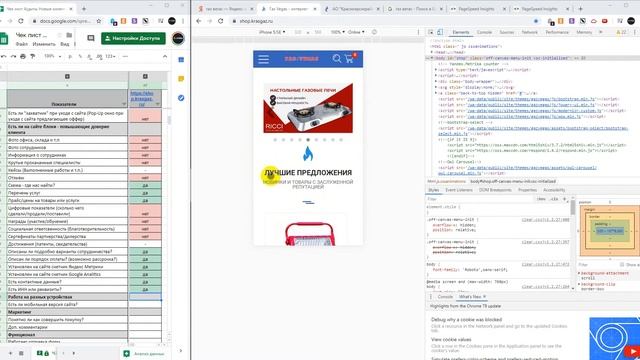Viewport: 640px width, 360px height.
Task: Switch to the Performance tab in DevTools
Action: click(557, 32)
